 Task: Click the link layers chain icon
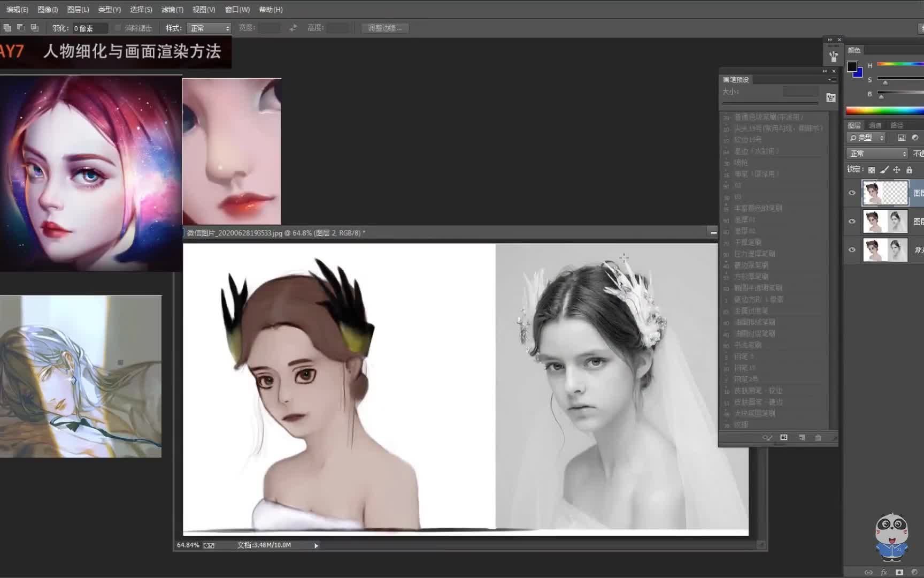(868, 572)
